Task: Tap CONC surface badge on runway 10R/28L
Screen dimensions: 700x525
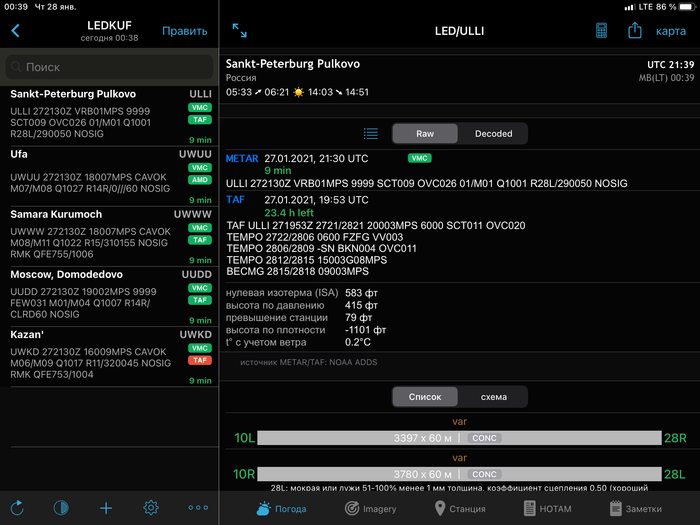Action: (x=484, y=474)
